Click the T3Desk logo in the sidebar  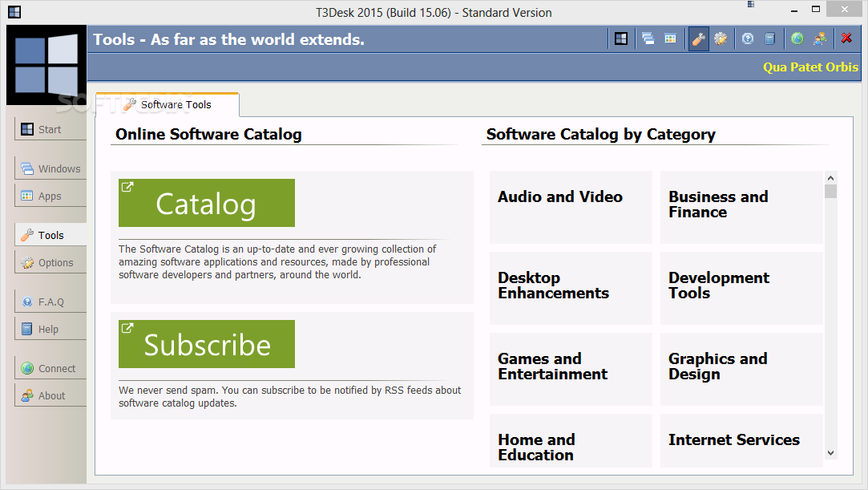[46, 65]
